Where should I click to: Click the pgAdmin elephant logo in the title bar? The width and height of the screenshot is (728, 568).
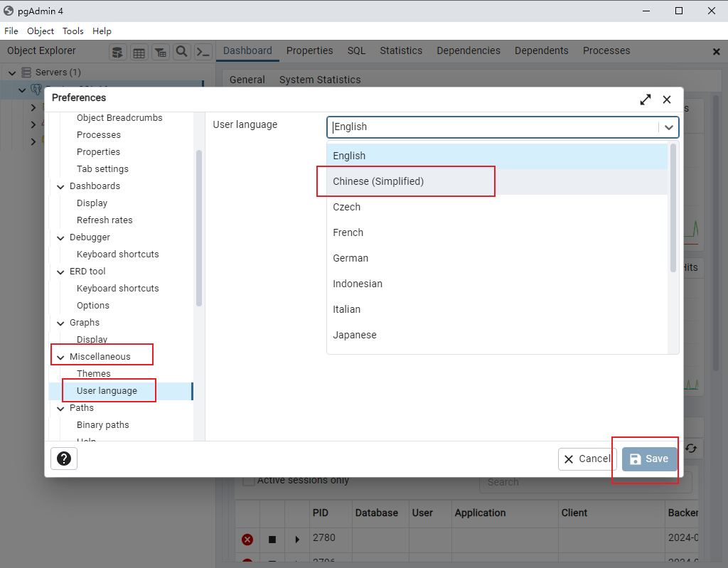point(9,10)
